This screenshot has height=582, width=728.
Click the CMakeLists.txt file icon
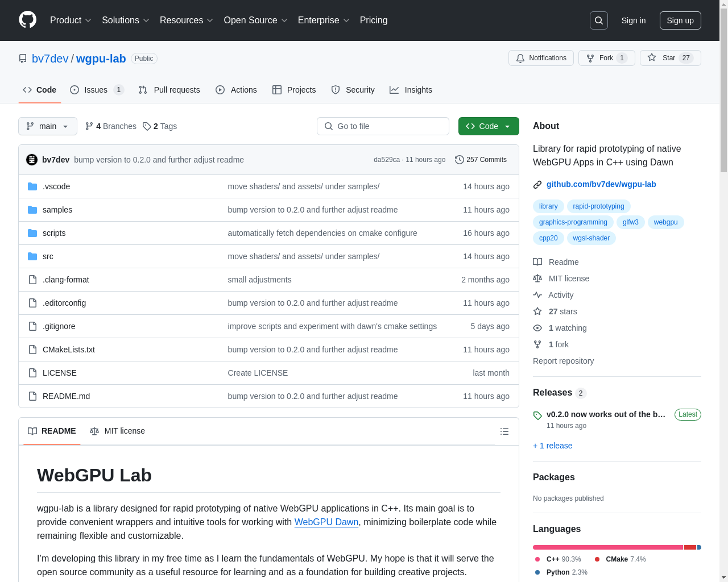[32, 350]
